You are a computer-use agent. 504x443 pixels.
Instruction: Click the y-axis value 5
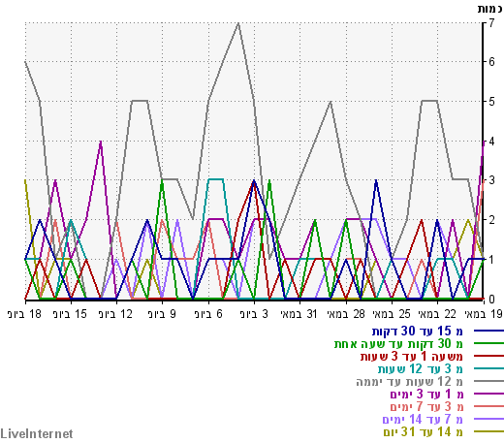(491, 102)
